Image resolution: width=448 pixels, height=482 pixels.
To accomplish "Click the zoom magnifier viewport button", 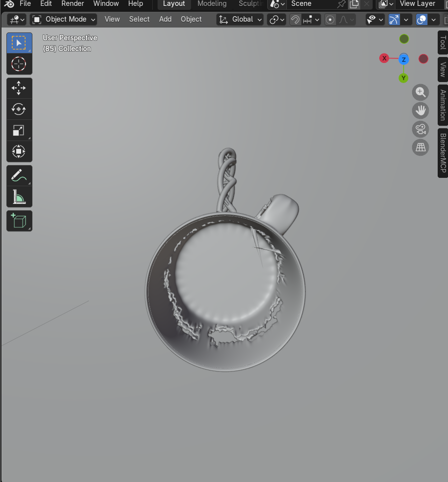I will tap(420, 92).
